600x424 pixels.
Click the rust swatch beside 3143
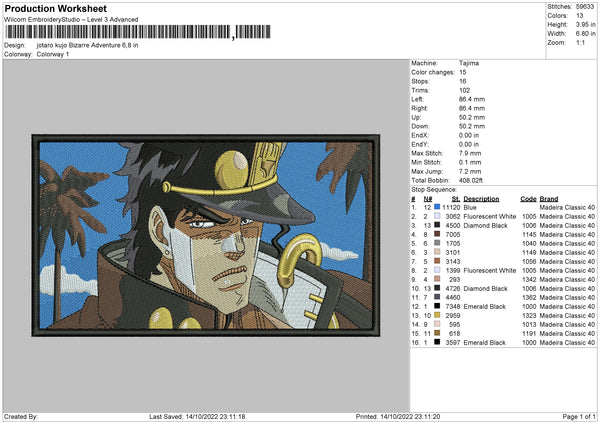pos(437,261)
